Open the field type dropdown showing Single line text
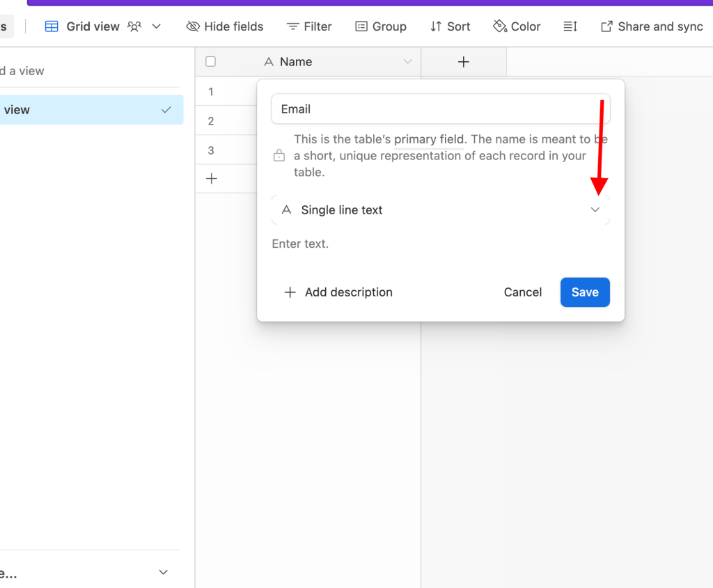Screen dimensions: 713x588 (595, 209)
